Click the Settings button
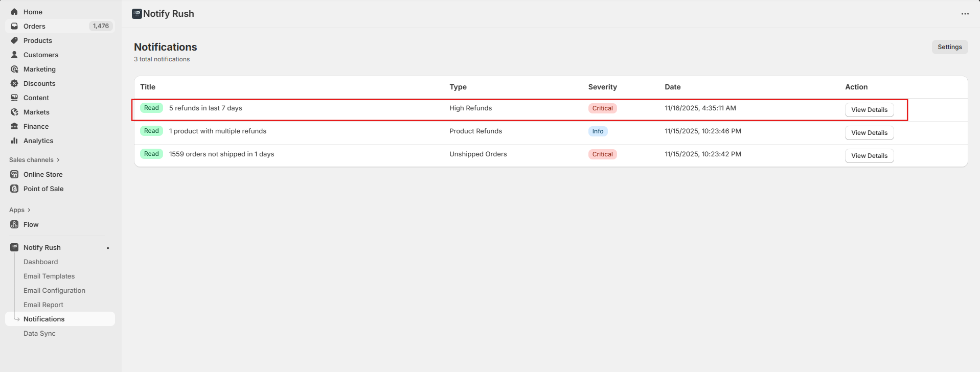 pos(949,47)
